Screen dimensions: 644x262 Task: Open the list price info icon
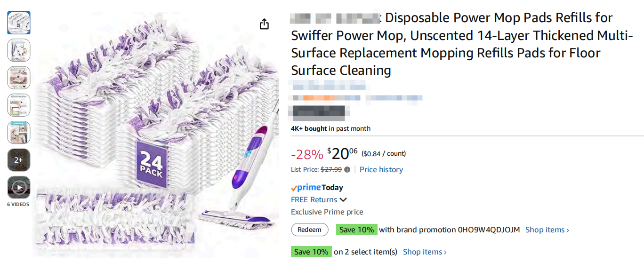click(x=347, y=170)
